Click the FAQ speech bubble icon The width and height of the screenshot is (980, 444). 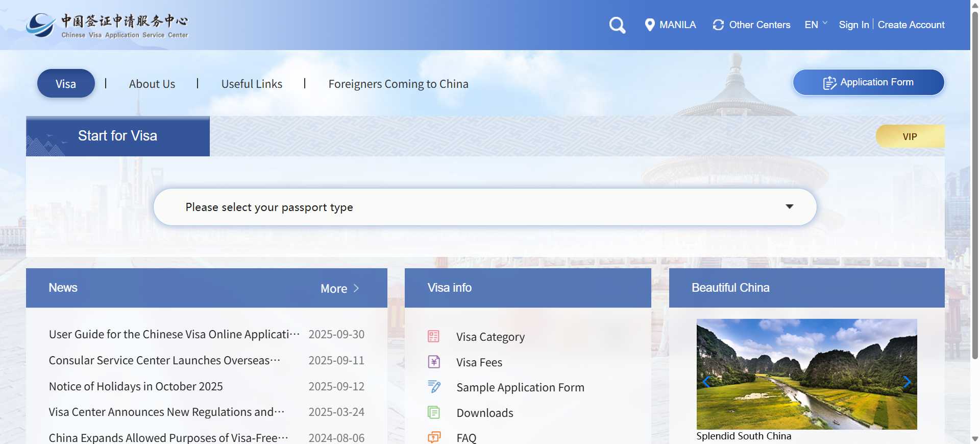pyautogui.click(x=433, y=437)
